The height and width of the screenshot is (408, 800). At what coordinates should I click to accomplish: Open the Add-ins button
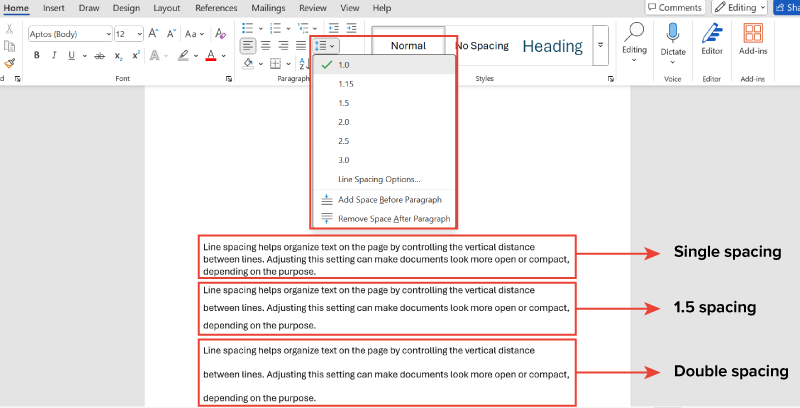tap(753, 40)
